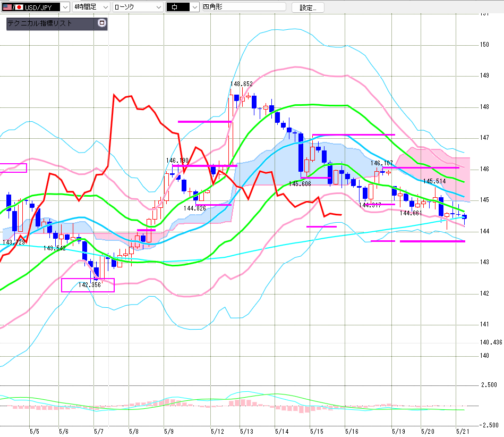Click the 5/9 date axis label
The image size is (504, 437).
169,431
